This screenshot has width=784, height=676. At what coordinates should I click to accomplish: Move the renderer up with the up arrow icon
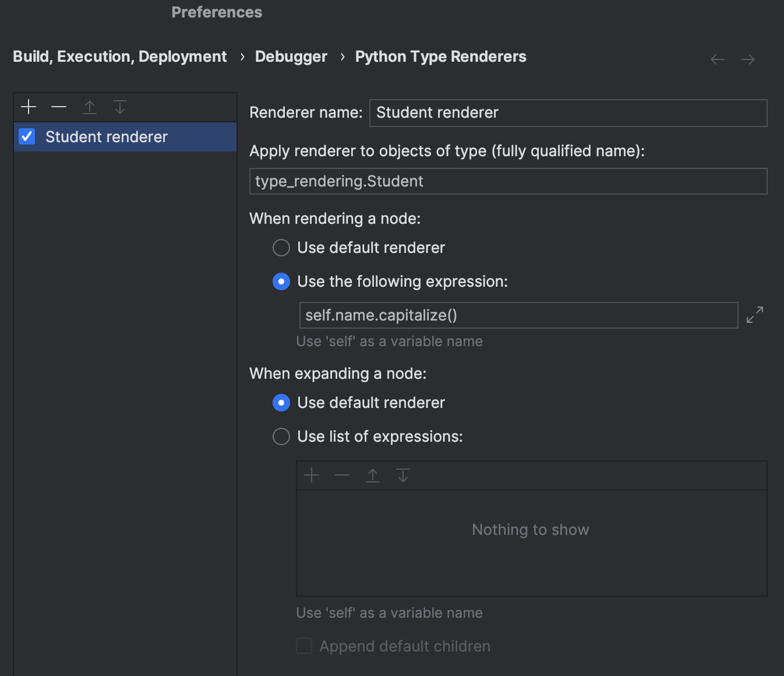point(90,107)
